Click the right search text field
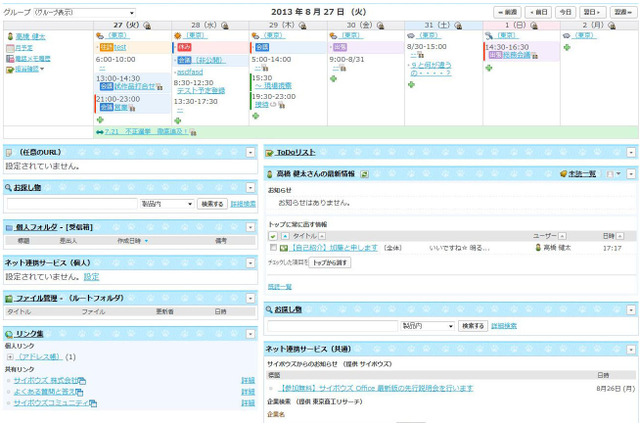Screen dimensions: 640x426 coord(332,326)
